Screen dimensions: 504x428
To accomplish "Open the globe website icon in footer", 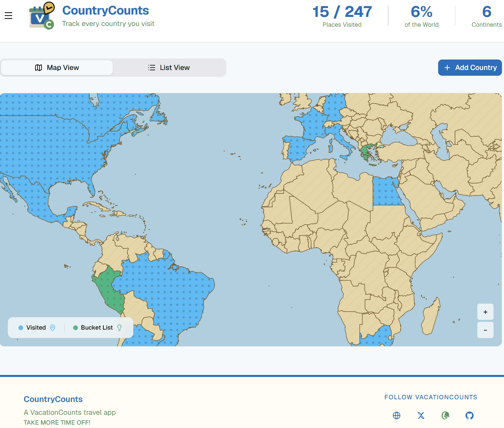I will coord(397,415).
